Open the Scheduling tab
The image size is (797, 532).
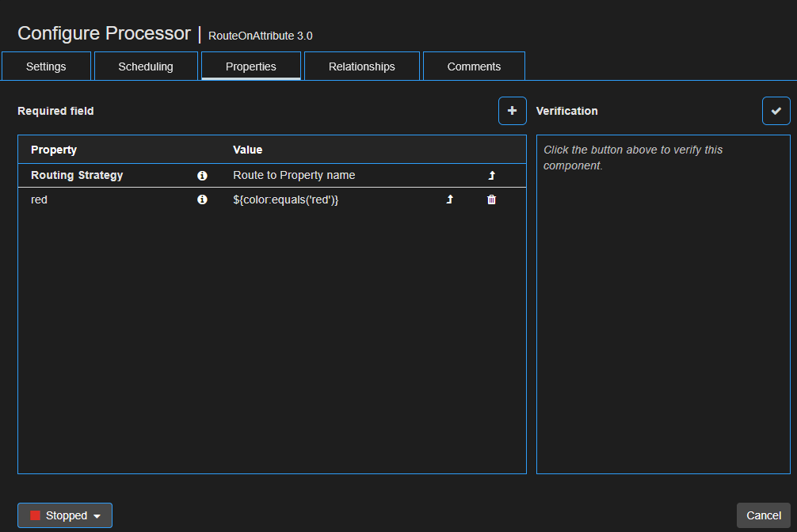pyautogui.click(x=146, y=66)
